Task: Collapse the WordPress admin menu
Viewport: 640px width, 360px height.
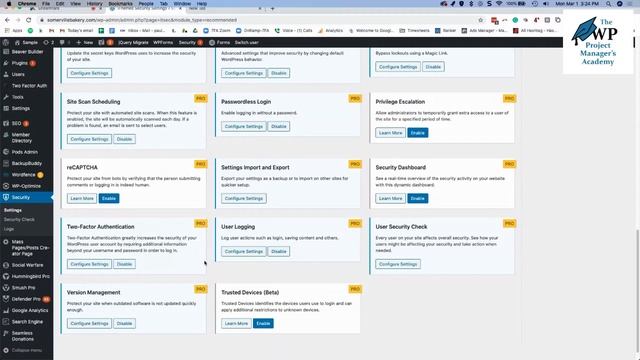Action: 27,350
